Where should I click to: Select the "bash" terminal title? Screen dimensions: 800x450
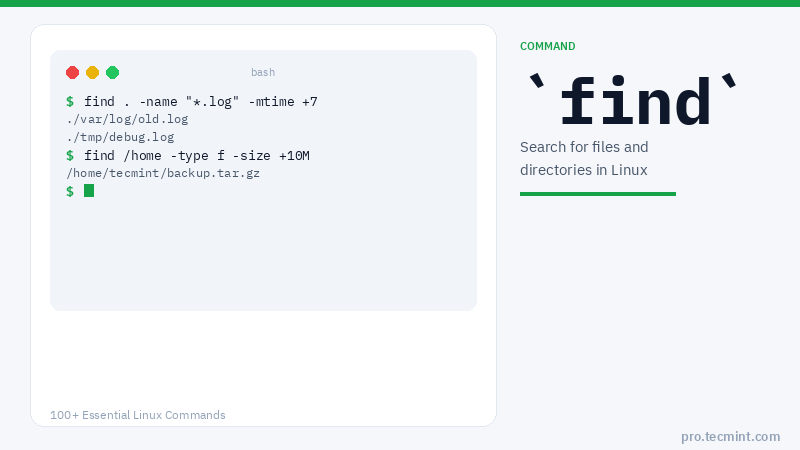coord(263,72)
